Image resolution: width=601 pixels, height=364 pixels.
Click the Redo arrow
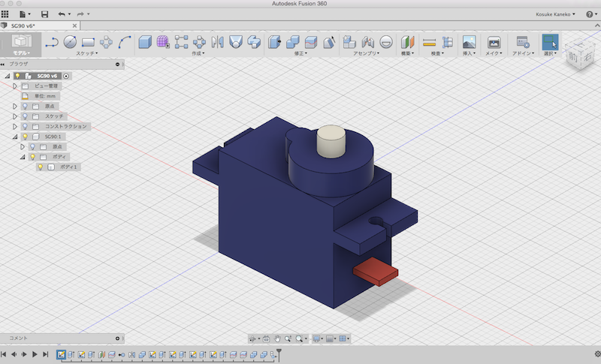pos(80,14)
